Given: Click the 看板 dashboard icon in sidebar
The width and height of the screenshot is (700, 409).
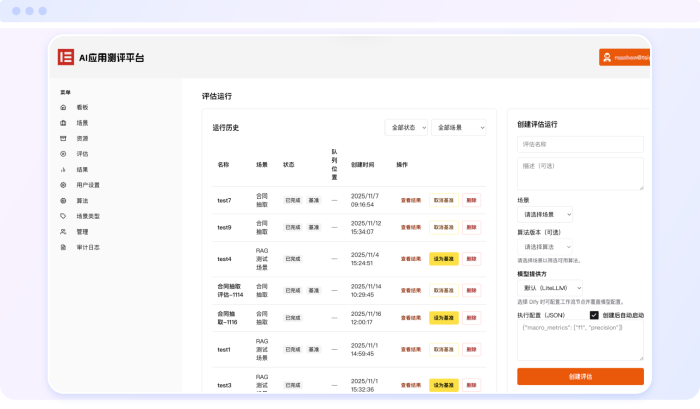Looking at the screenshot, I should pyautogui.click(x=64, y=107).
